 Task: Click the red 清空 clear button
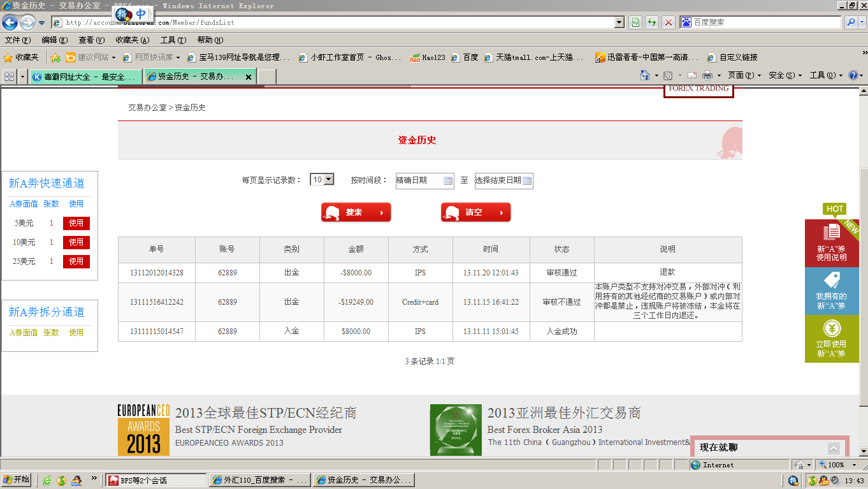click(476, 212)
